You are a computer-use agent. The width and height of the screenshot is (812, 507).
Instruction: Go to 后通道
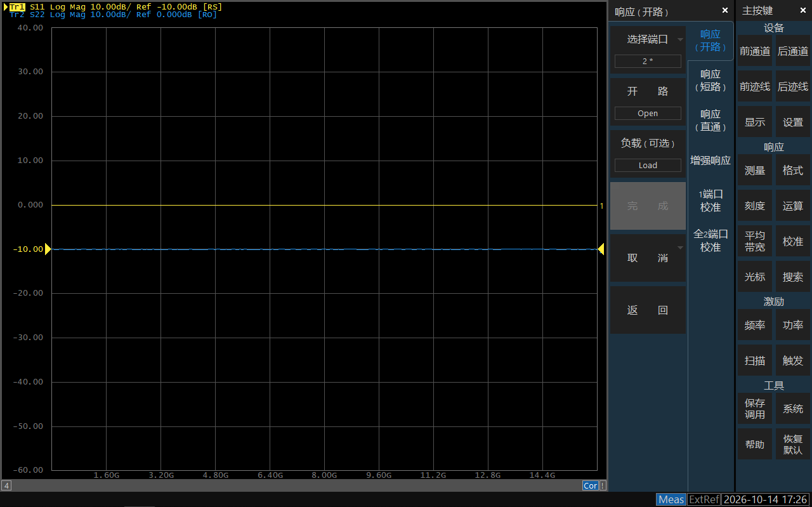pyautogui.click(x=793, y=51)
